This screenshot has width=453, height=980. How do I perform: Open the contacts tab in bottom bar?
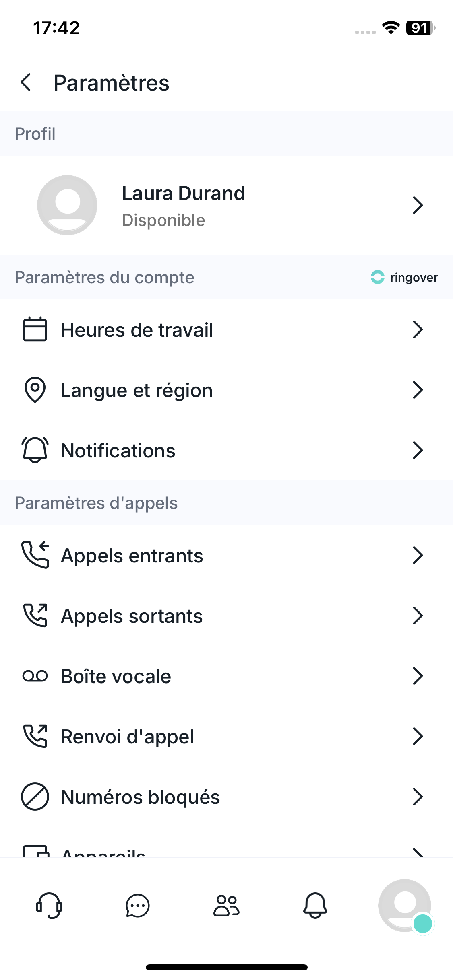point(226,906)
